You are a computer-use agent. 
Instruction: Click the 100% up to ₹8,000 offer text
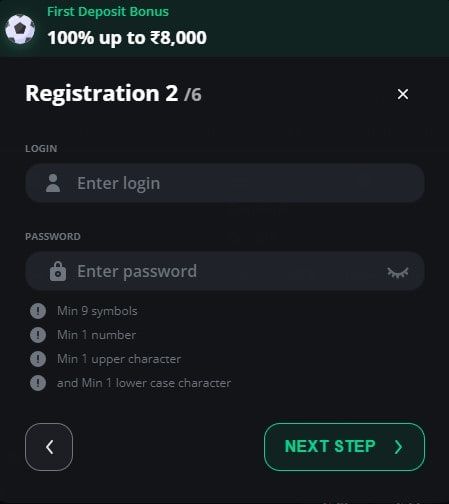tap(127, 38)
